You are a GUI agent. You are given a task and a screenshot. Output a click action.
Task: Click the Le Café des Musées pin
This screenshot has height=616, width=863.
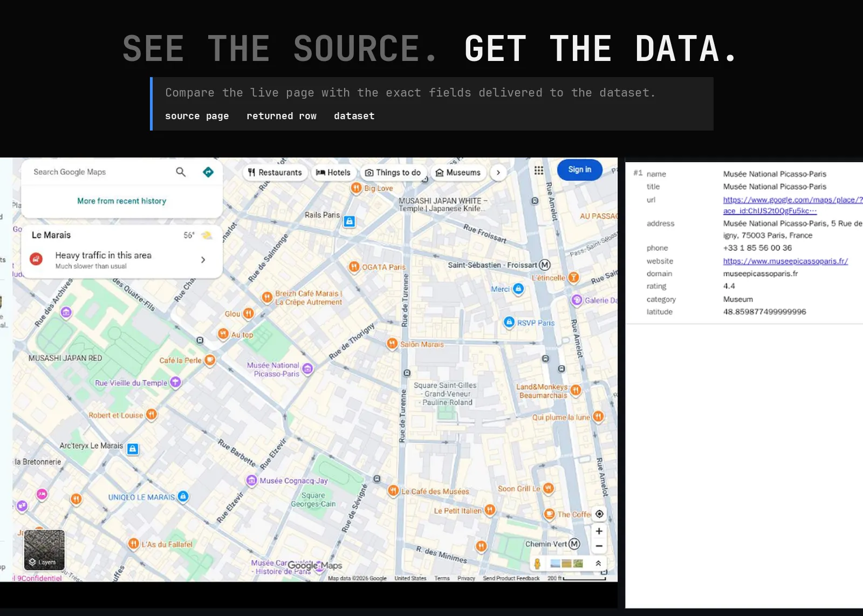point(393,490)
